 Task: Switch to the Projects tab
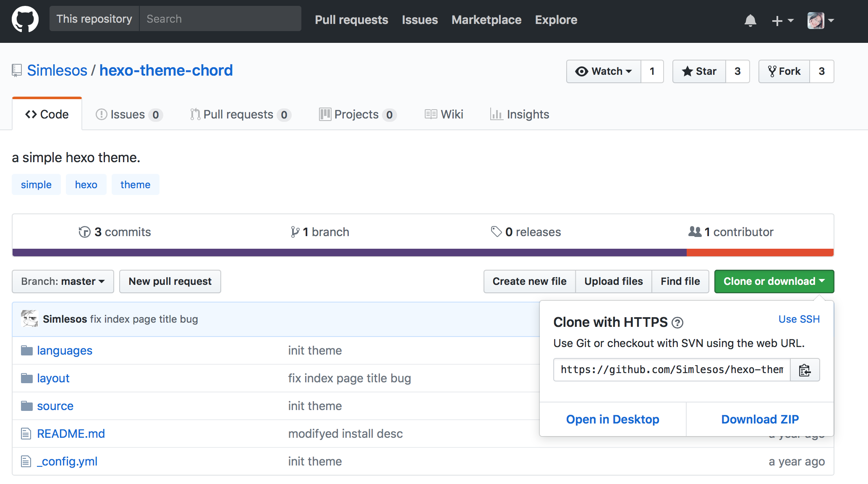point(358,114)
